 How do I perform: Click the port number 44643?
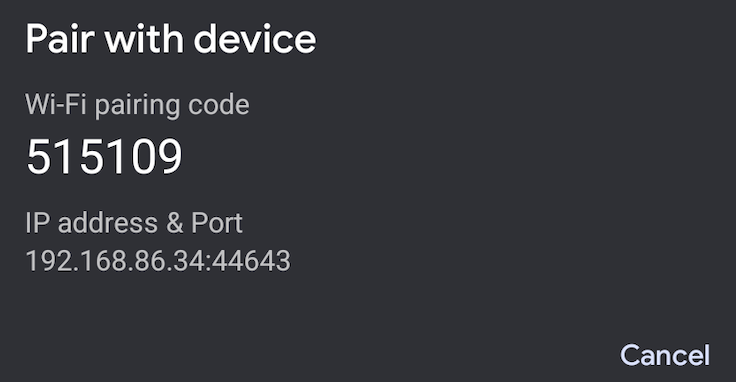pyautogui.click(x=251, y=261)
